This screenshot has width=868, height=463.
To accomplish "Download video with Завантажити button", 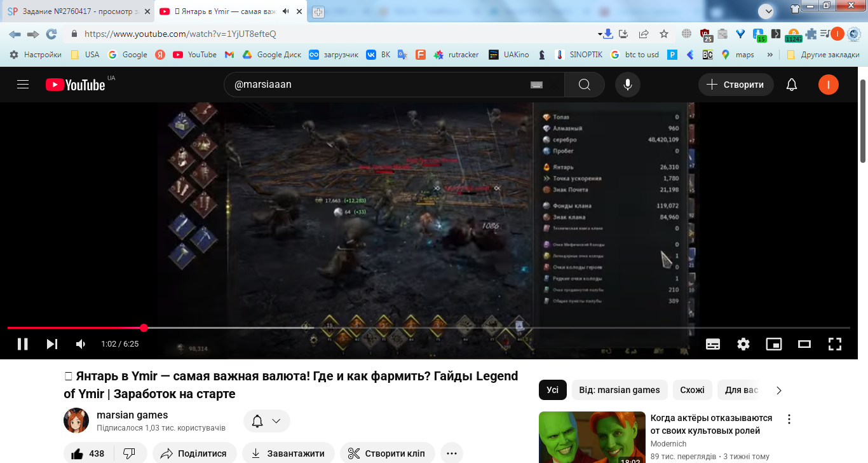I will (288, 453).
